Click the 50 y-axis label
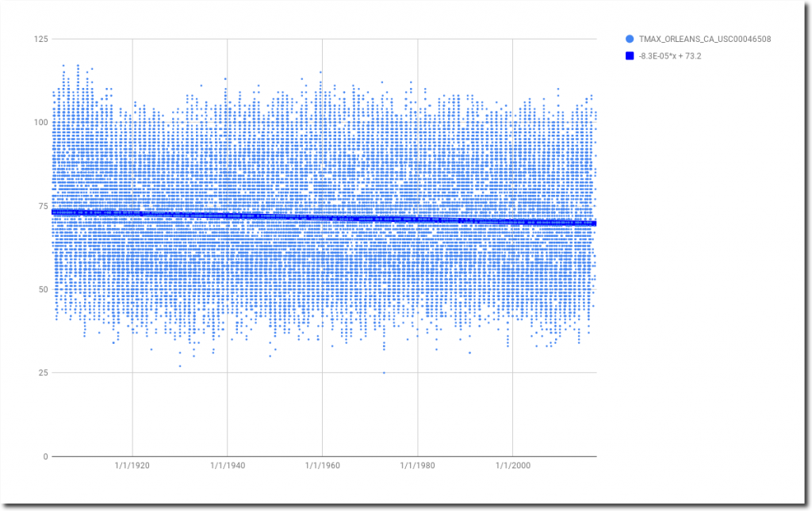812x511 pixels. [x=42, y=289]
